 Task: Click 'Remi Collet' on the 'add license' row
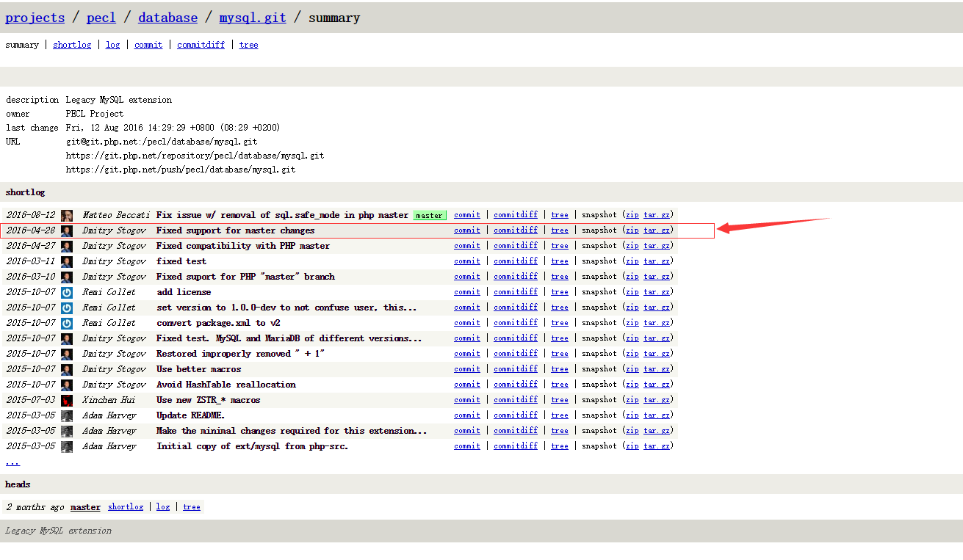tap(109, 292)
